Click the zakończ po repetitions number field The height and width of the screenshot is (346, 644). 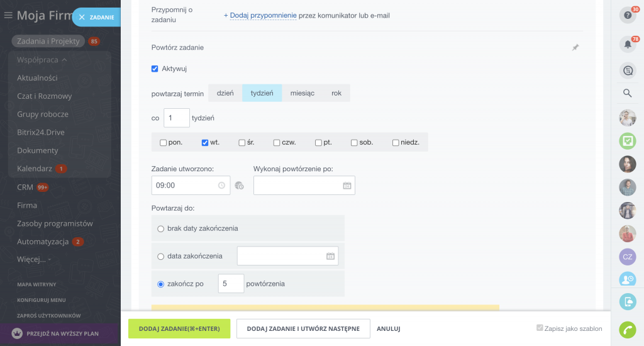231,284
